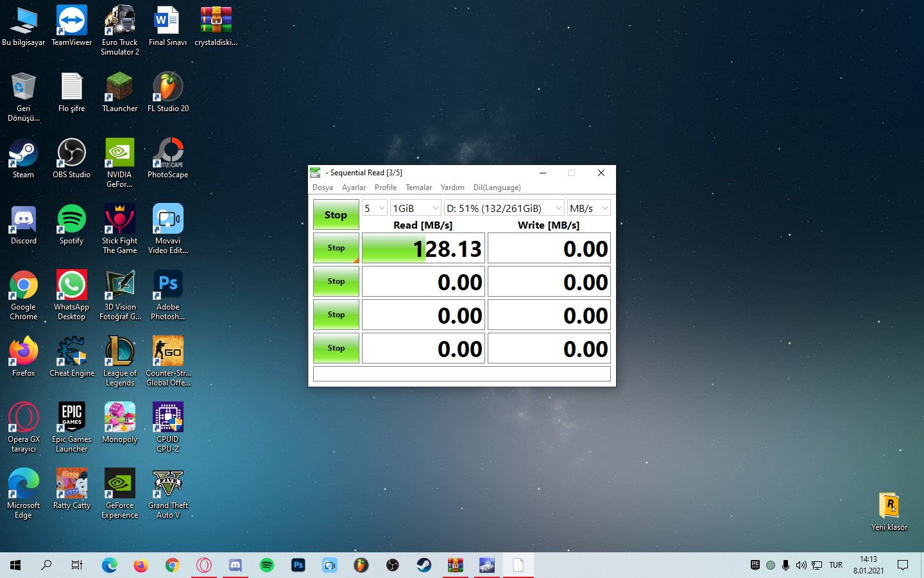Image resolution: width=924 pixels, height=578 pixels.
Task: Select the Adobe Photoshop desktop icon
Action: [x=167, y=295]
